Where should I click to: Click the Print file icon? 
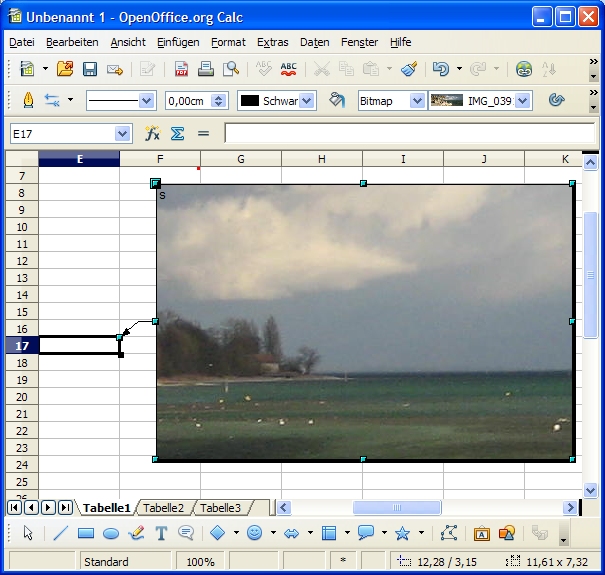point(206,69)
